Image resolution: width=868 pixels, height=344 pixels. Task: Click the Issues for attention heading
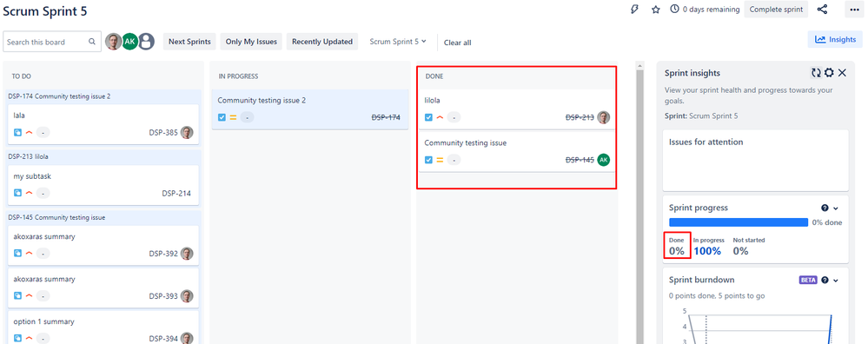(x=706, y=142)
